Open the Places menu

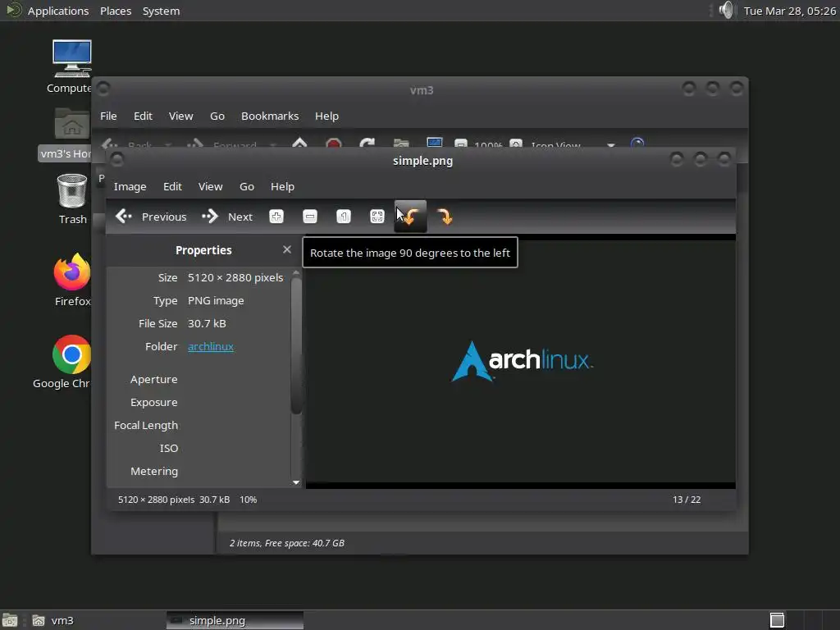pyautogui.click(x=116, y=11)
